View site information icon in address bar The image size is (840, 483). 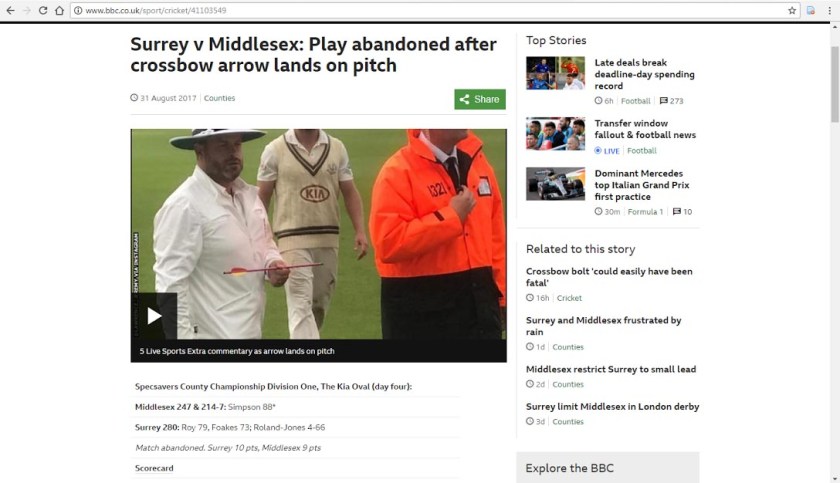point(78,10)
